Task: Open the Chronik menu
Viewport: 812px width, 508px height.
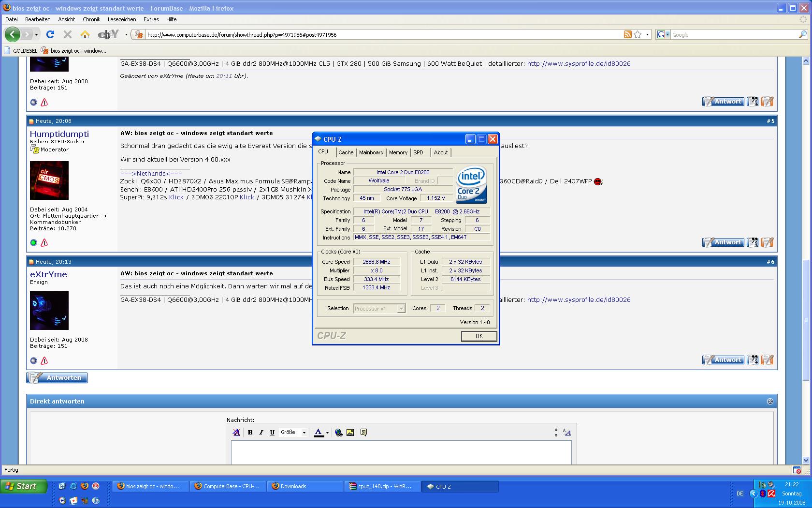Action: [x=91, y=19]
